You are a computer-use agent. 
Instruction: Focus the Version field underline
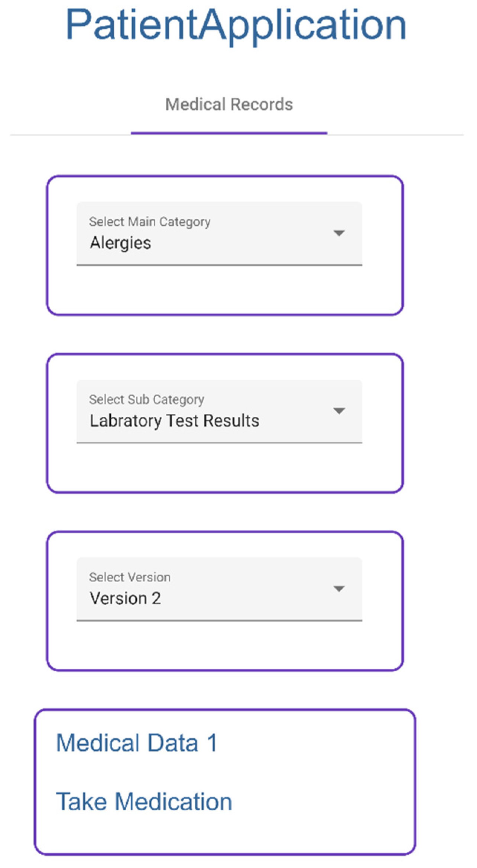[219, 620]
